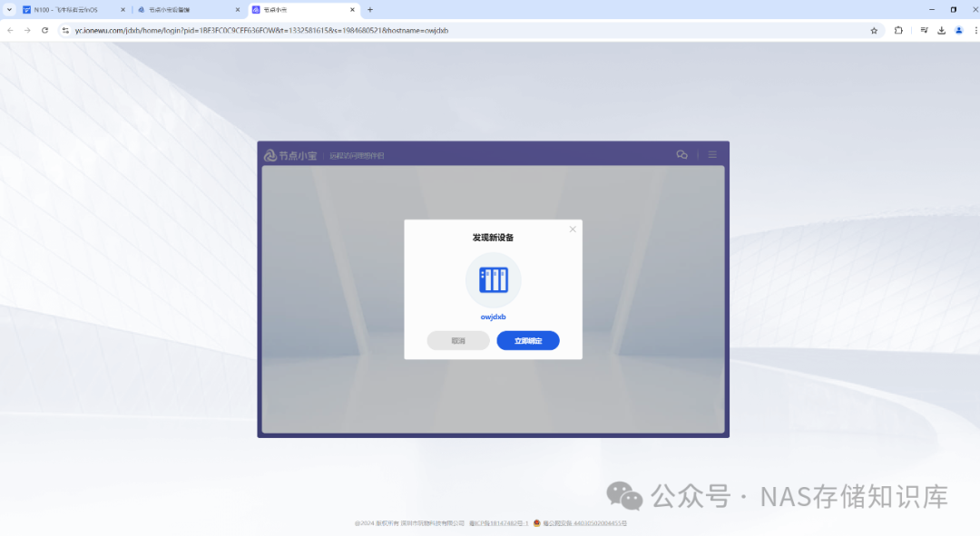The height and width of the screenshot is (536, 980).
Task: Close the second browser tab
Action: pyautogui.click(x=238, y=10)
